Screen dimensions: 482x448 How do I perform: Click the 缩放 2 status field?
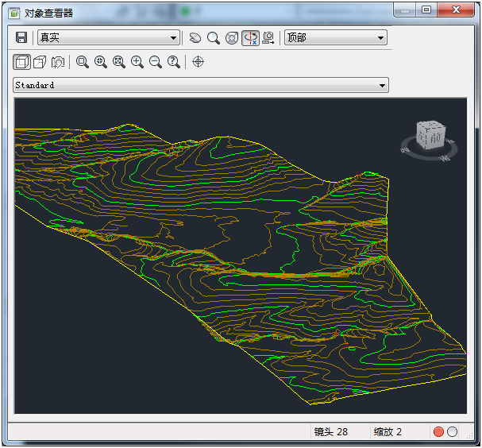coord(388,432)
